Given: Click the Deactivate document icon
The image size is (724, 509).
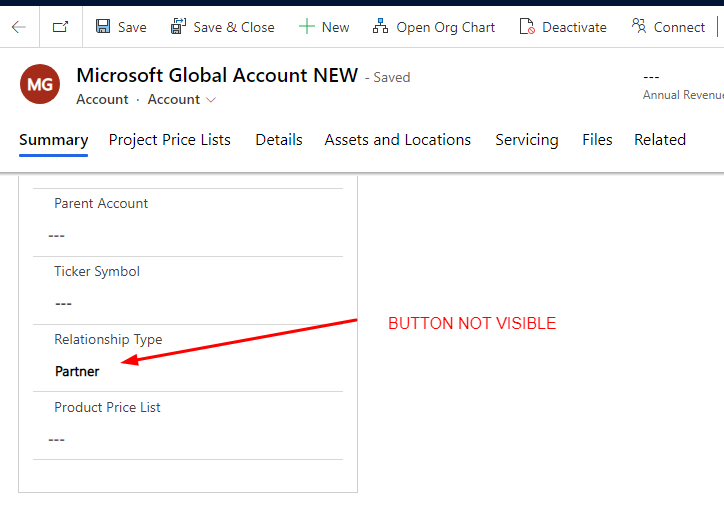Looking at the screenshot, I should pyautogui.click(x=527, y=27).
